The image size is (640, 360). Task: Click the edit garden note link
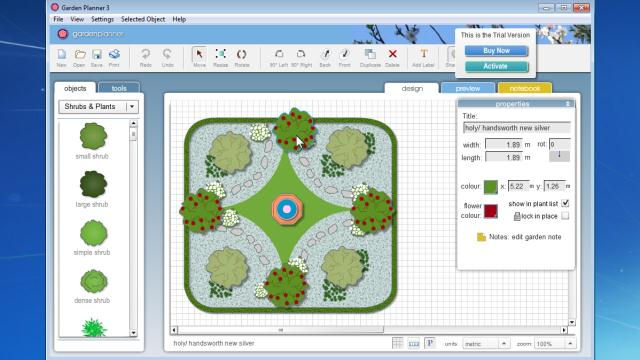(536, 237)
